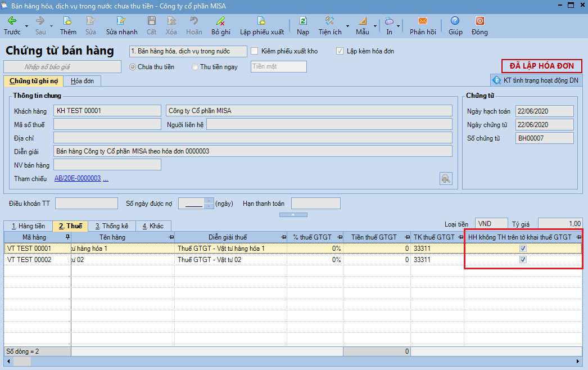
Task: Open Sửa nhanh quick edit
Action: pos(121,26)
